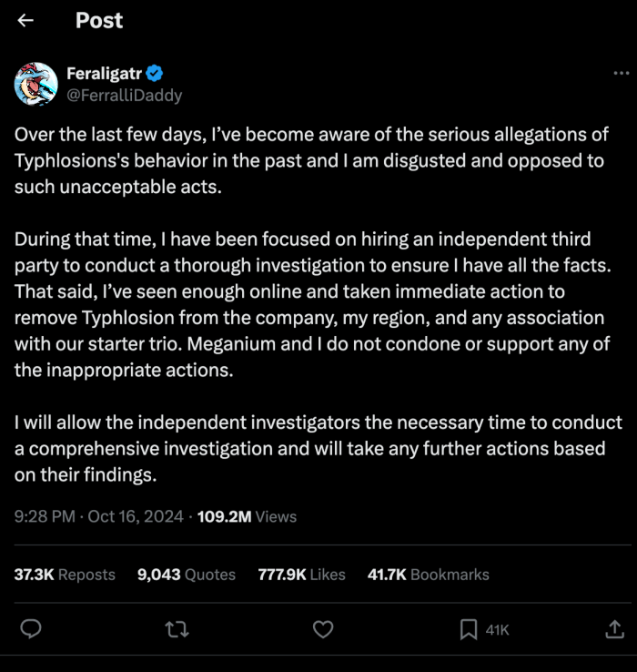
Task: Like the post with heart icon
Action: pos(322,629)
